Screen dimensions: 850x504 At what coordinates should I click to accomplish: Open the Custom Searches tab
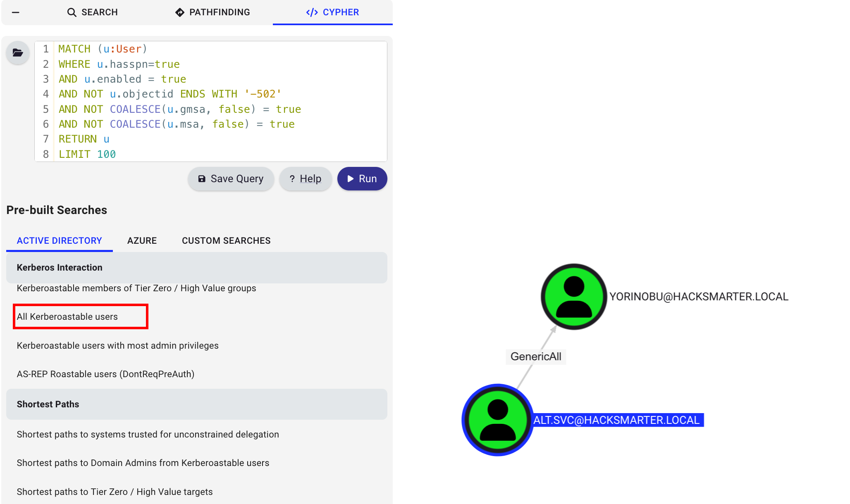tap(226, 241)
